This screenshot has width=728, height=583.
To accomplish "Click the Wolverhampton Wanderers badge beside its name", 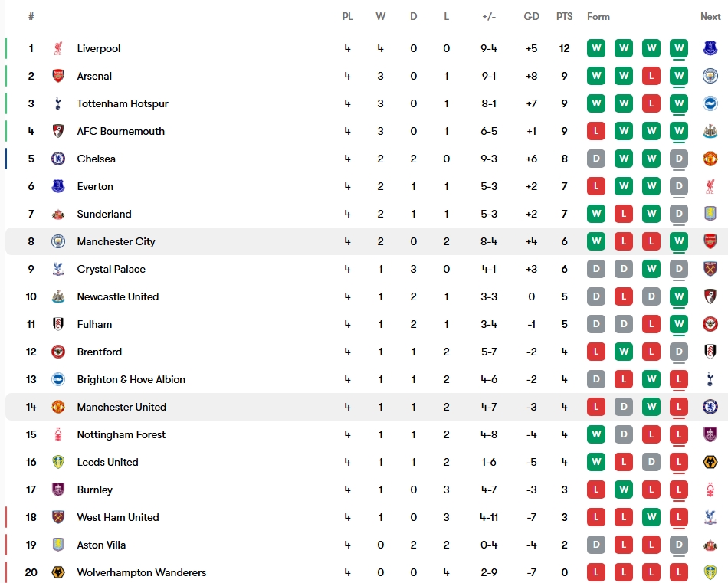I will click(58, 572).
